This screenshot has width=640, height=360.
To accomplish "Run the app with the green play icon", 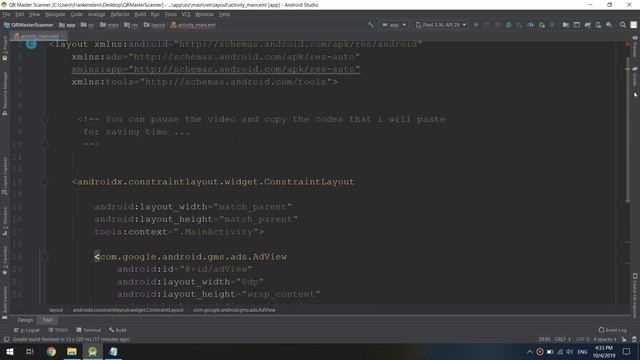I will tap(476, 25).
